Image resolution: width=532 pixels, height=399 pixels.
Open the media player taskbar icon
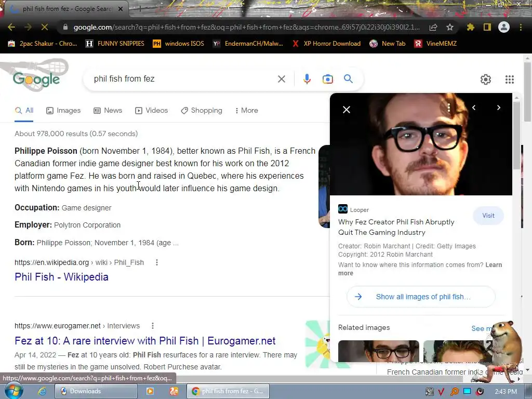pos(150,391)
